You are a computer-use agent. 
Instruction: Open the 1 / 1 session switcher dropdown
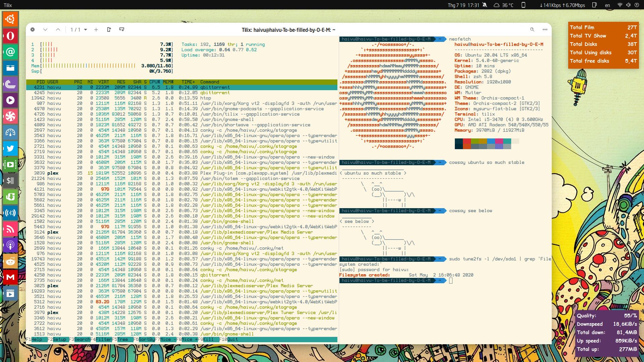point(79,29)
